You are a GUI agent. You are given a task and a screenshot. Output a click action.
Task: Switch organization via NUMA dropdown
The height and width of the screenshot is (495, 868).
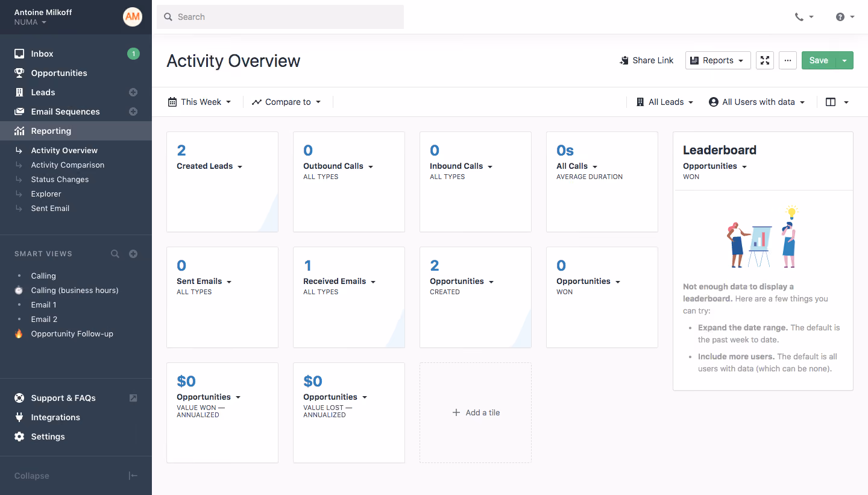[x=31, y=22]
